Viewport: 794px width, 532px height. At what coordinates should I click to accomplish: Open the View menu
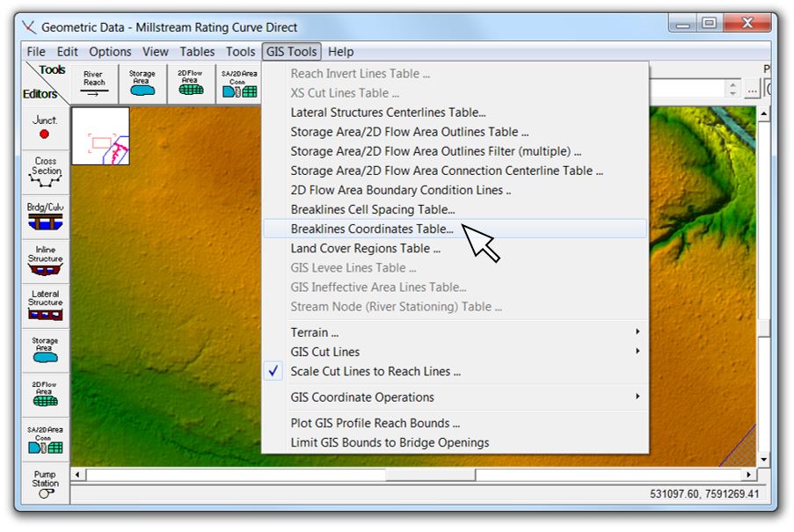(155, 52)
